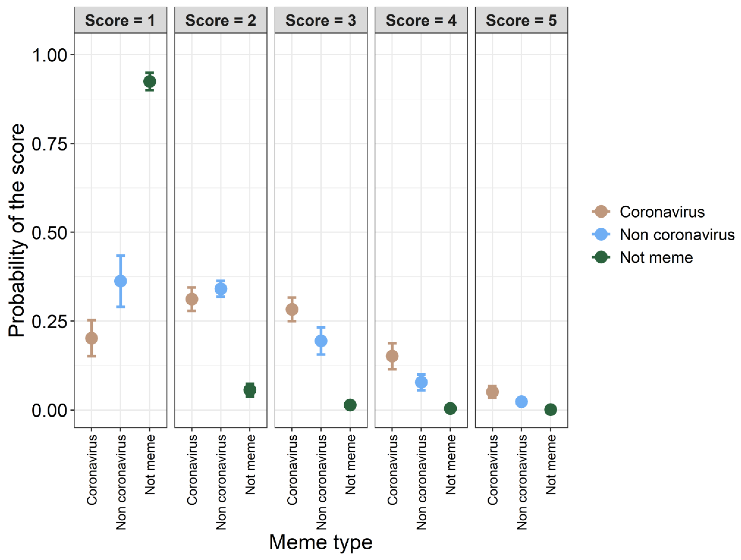The height and width of the screenshot is (560, 741).
Task: Click the Score = 3 panel header
Action: point(321,20)
